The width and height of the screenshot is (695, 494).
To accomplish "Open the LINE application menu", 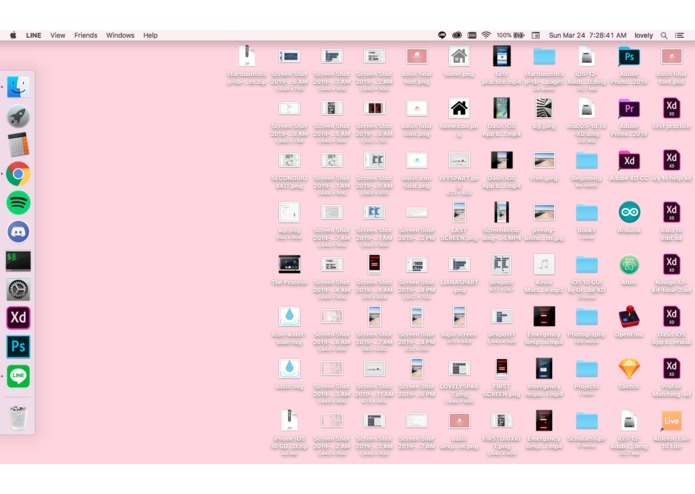I will point(34,35).
